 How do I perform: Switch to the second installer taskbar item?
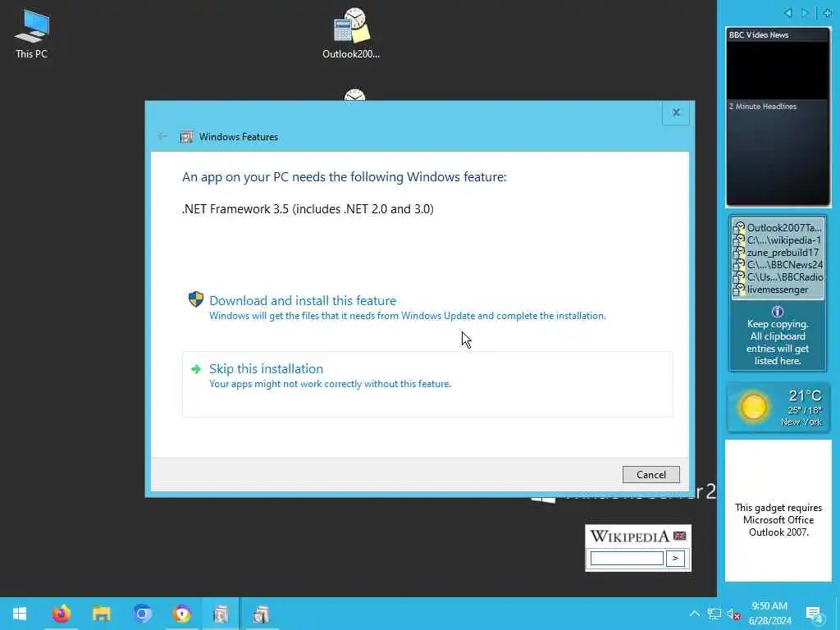(x=261, y=614)
